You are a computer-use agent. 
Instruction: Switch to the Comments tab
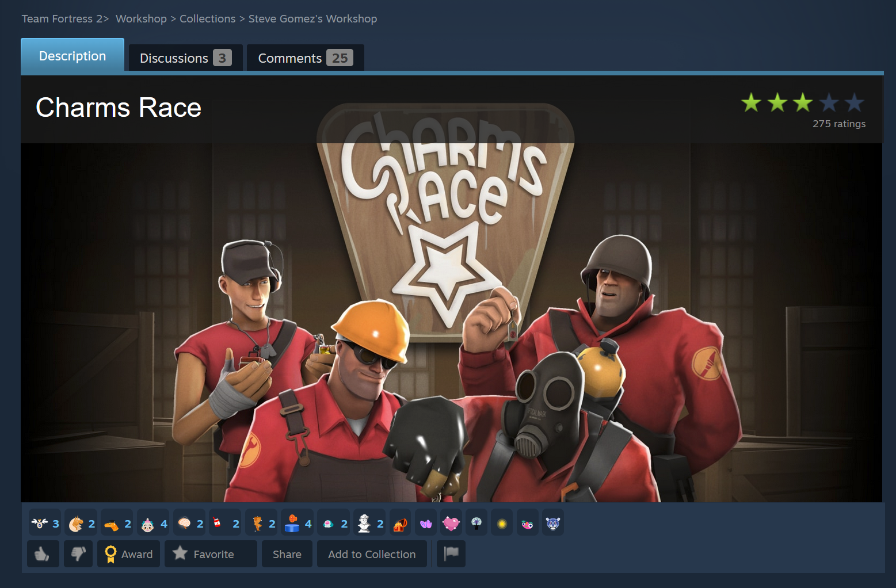tap(306, 58)
